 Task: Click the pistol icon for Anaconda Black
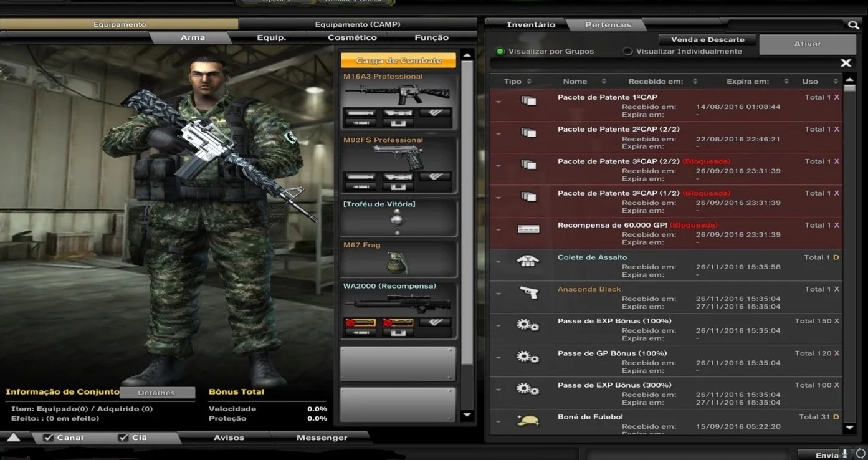(x=528, y=292)
